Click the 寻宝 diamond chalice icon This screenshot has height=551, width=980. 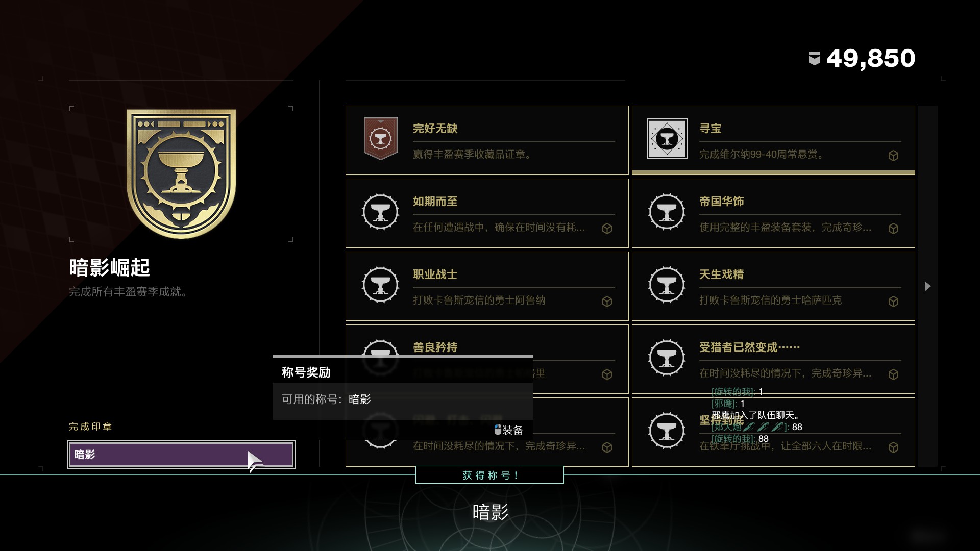667,139
